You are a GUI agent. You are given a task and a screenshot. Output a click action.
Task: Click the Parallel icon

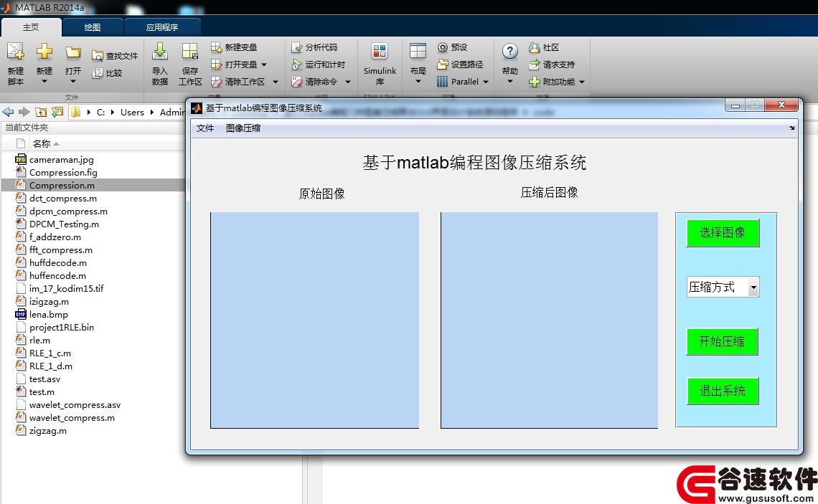pos(443,82)
